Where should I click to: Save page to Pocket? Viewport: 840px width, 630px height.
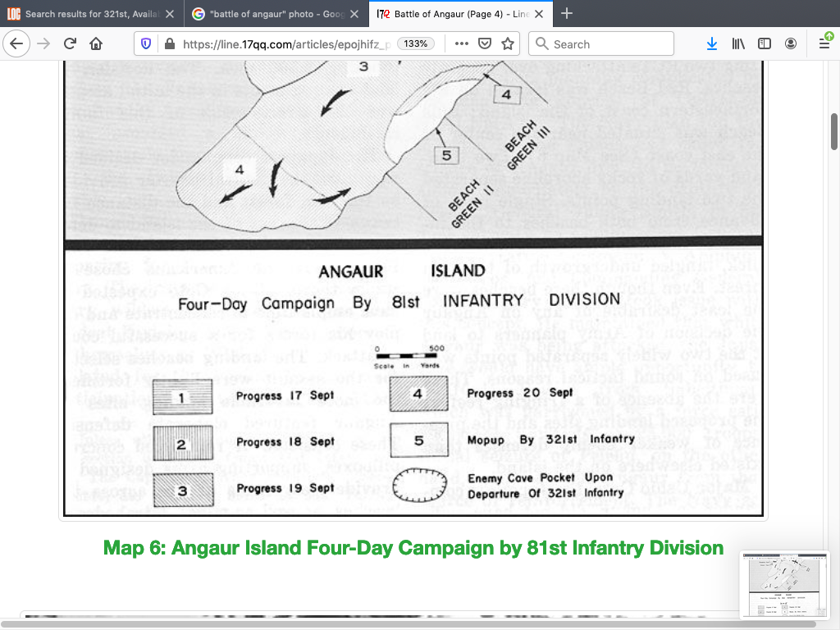[485, 44]
